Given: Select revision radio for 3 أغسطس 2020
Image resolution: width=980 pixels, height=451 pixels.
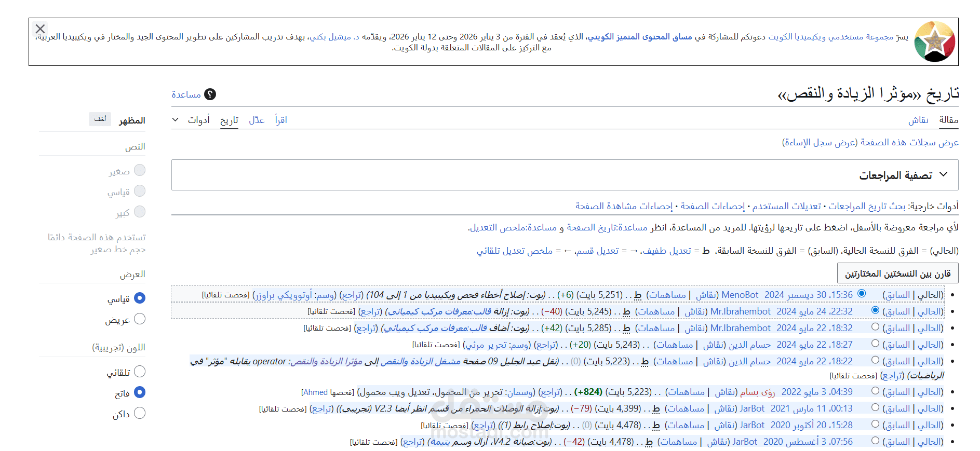Looking at the screenshot, I should click(x=875, y=440).
